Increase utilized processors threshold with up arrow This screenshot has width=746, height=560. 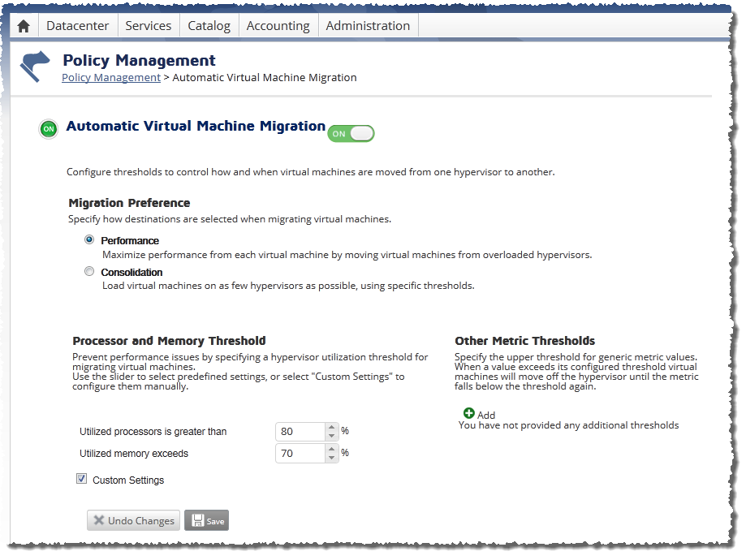[332, 427]
